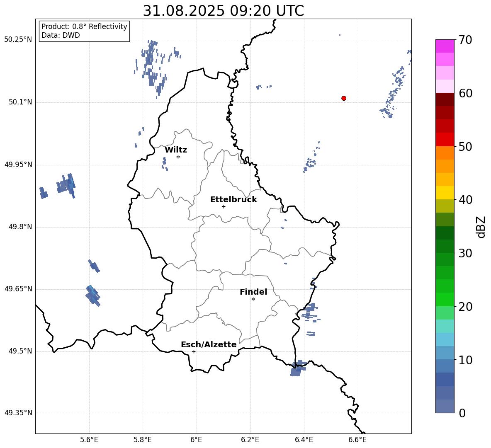Click the 6.6°E longitude label
This screenshot has width=491, height=448.
357,440
